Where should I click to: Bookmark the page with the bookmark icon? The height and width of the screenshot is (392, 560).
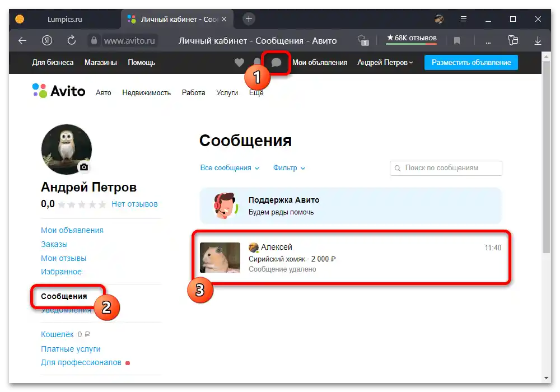[x=457, y=41]
